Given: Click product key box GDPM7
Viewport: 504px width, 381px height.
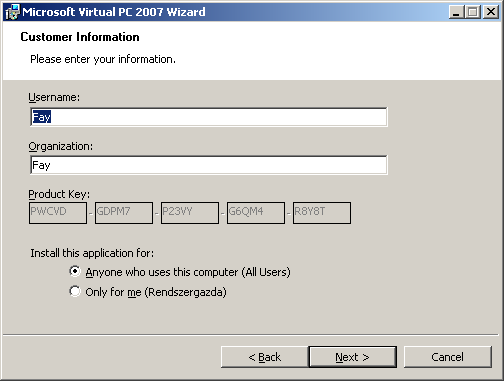Looking at the screenshot, I should point(124,213).
